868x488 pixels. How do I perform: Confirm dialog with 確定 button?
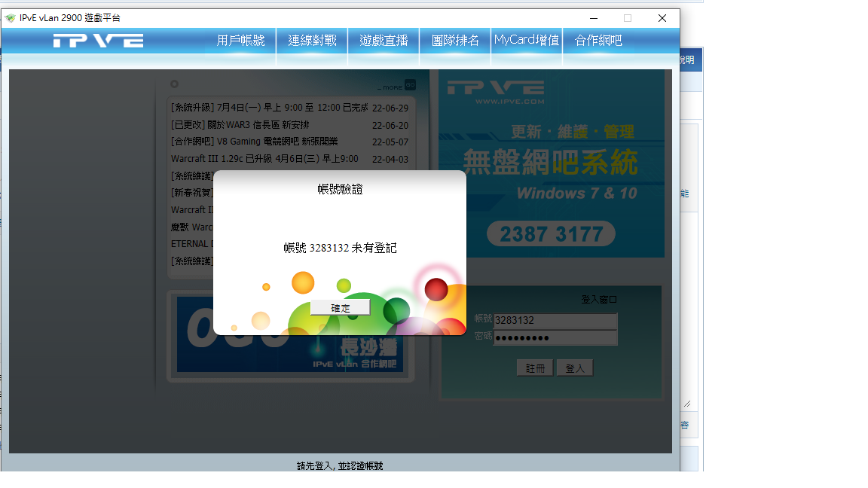click(x=340, y=308)
